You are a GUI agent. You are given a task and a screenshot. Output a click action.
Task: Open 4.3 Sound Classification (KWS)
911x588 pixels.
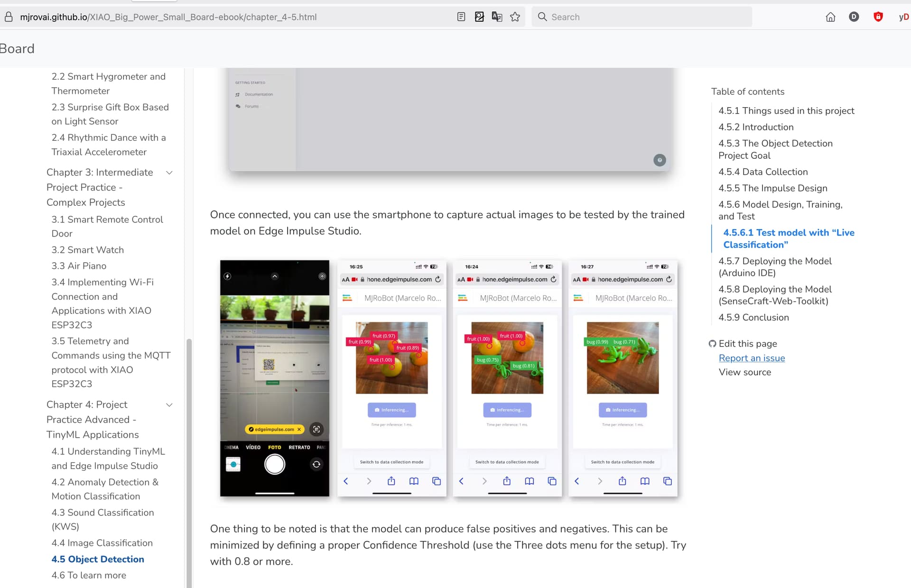coord(102,519)
